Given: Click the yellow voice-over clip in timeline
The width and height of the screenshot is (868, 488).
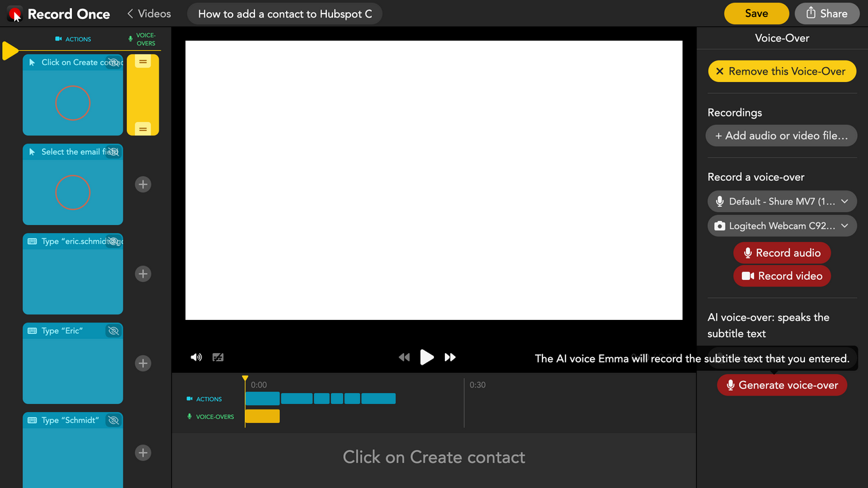Looking at the screenshot, I should click(262, 416).
